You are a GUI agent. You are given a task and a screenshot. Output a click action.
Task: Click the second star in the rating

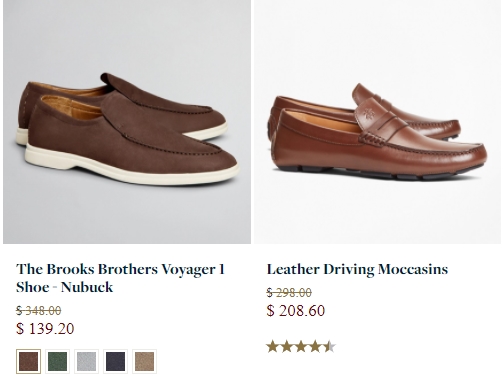[x=287, y=347]
